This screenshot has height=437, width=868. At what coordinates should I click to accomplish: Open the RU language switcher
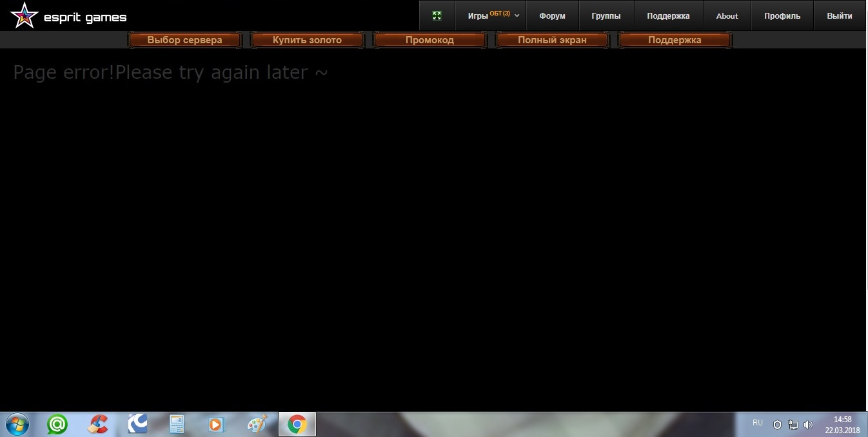click(758, 423)
